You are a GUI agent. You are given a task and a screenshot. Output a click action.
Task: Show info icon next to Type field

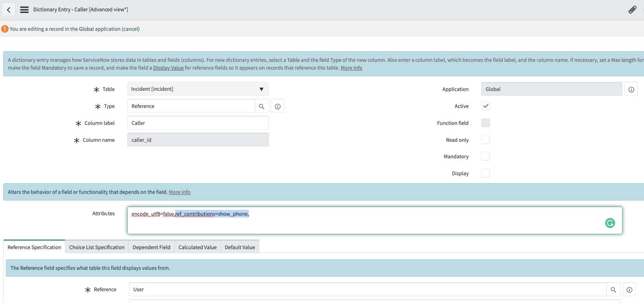click(277, 106)
